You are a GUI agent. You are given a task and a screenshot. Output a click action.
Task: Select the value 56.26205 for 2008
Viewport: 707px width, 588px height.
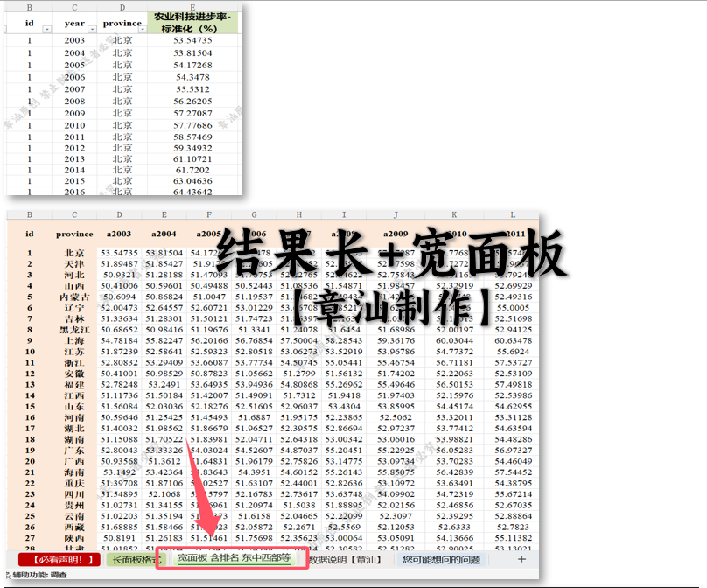point(192,101)
